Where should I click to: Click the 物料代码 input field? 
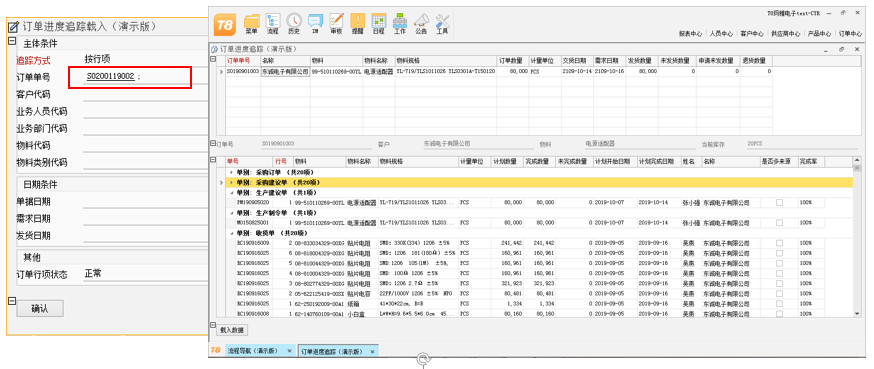145,146
